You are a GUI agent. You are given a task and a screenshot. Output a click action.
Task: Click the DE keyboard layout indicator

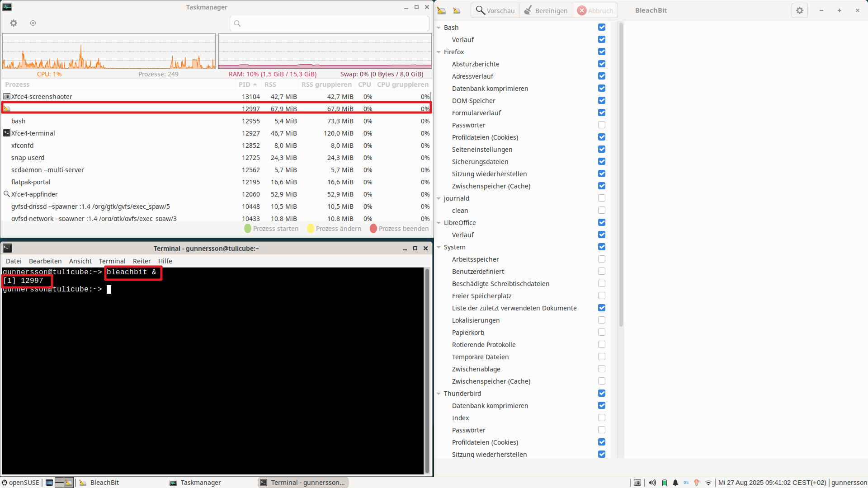[x=686, y=483]
